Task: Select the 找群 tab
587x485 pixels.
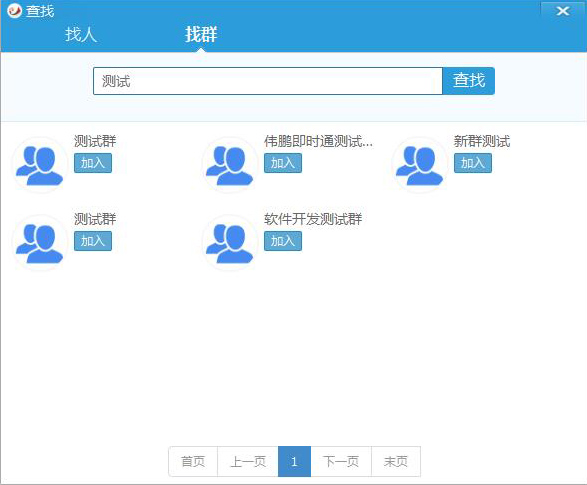Action: tap(201, 34)
